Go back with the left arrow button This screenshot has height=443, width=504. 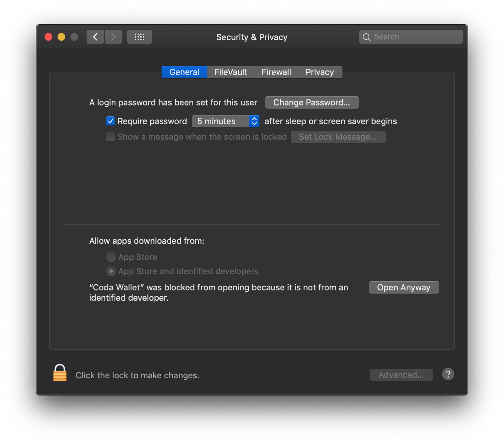(95, 37)
